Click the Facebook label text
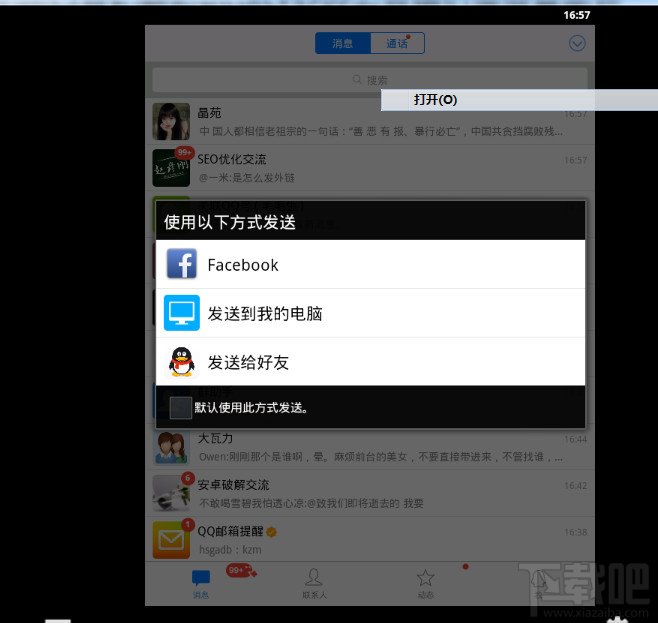This screenshot has height=623, width=658. 243,265
